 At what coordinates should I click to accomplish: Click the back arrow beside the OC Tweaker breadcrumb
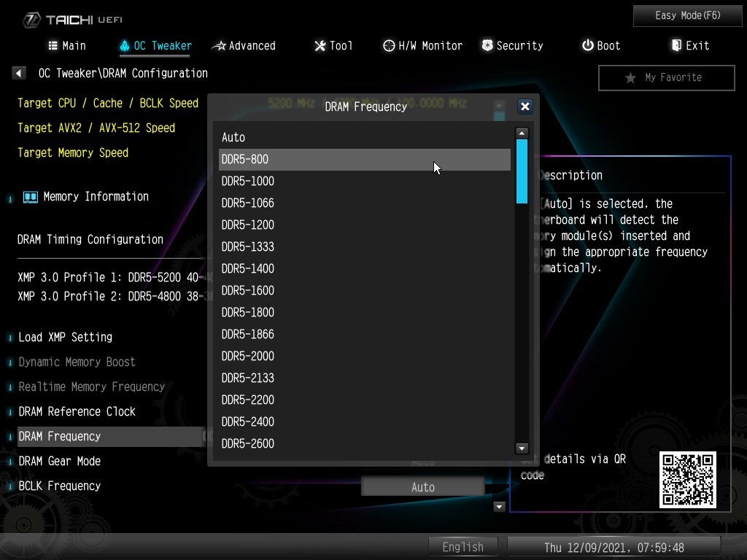pyautogui.click(x=19, y=73)
